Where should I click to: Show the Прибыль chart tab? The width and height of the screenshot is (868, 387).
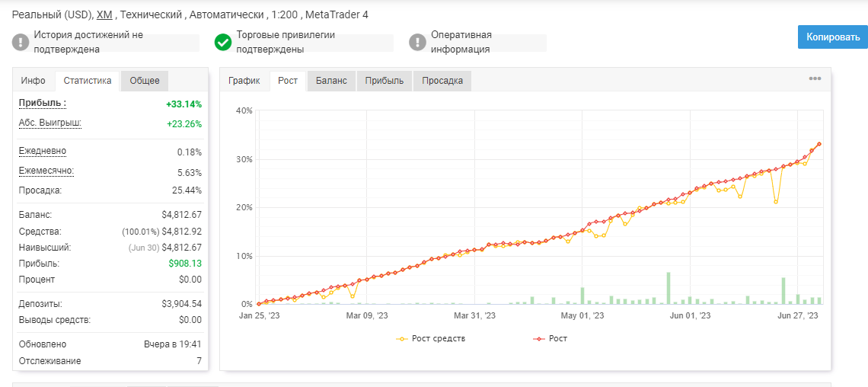[385, 81]
